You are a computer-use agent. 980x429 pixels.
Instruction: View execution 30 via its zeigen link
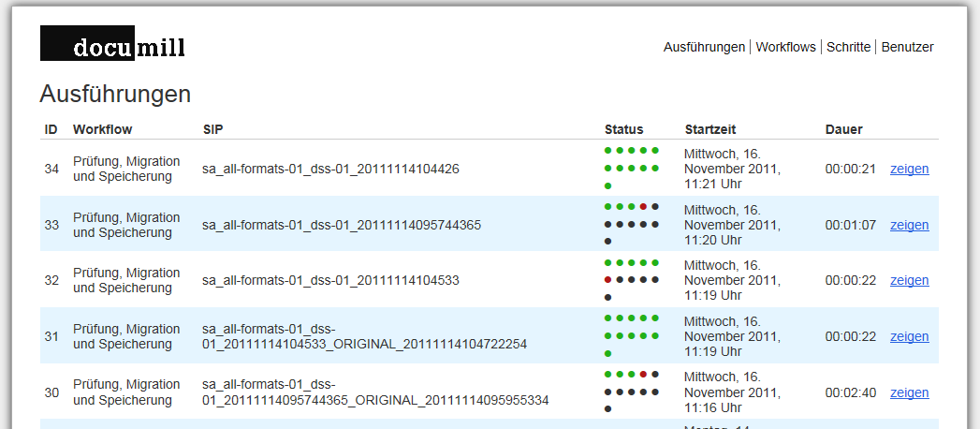(909, 392)
